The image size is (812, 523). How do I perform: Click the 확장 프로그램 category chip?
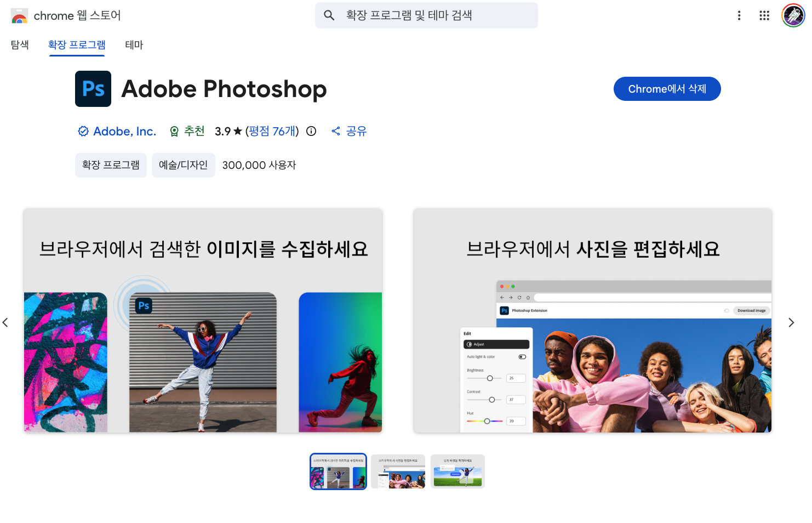[x=111, y=165]
